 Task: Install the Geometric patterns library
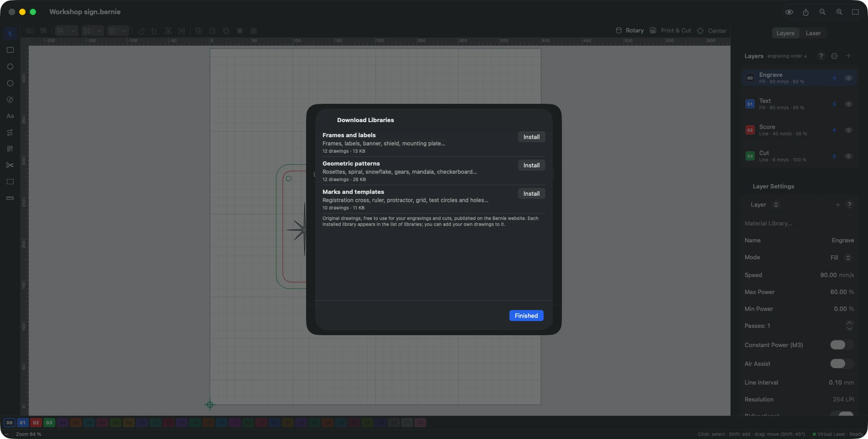point(531,165)
